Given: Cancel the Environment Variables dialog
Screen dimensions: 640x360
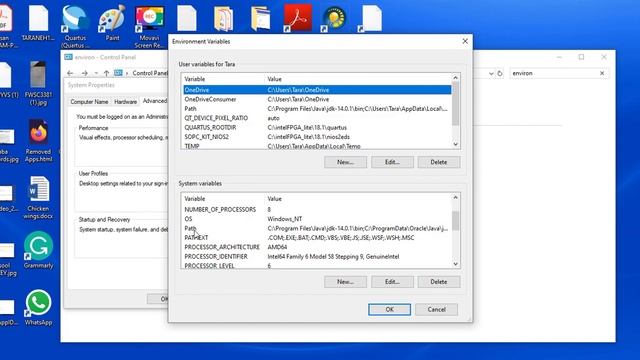Looking at the screenshot, I should click(x=436, y=309).
